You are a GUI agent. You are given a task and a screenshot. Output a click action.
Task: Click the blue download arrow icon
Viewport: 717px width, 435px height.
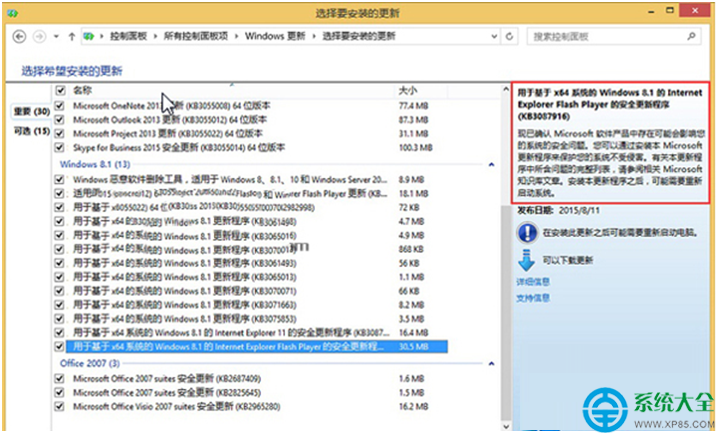coord(526,260)
